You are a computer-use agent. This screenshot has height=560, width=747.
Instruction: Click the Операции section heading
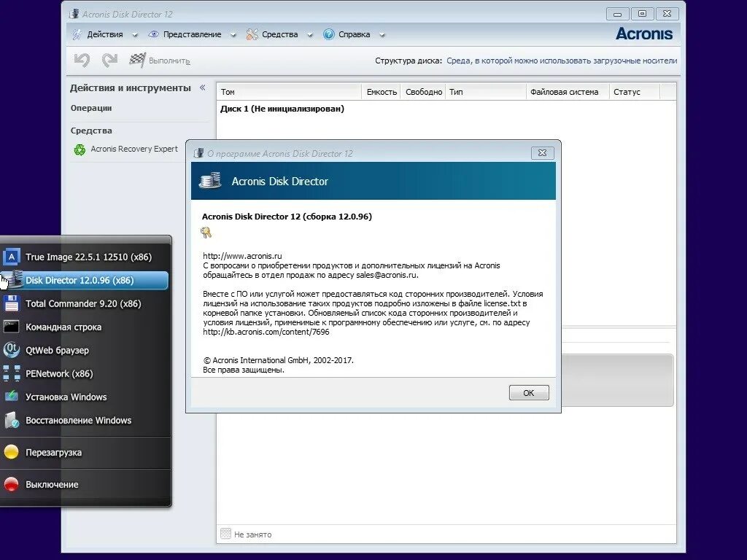click(91, 108)
